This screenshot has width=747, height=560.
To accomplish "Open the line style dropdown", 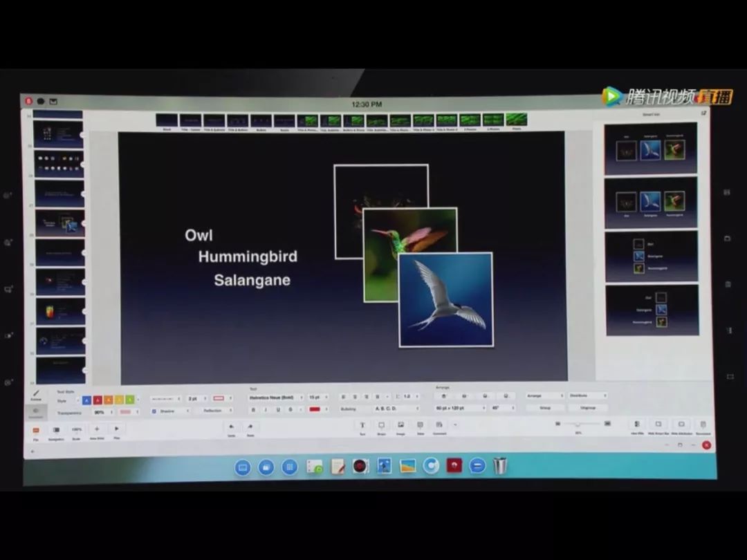I will pyautogui.click(x=165, y=399).
